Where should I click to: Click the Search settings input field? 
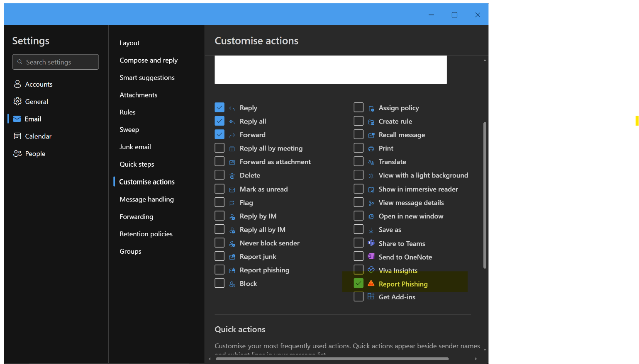point(55,61)
